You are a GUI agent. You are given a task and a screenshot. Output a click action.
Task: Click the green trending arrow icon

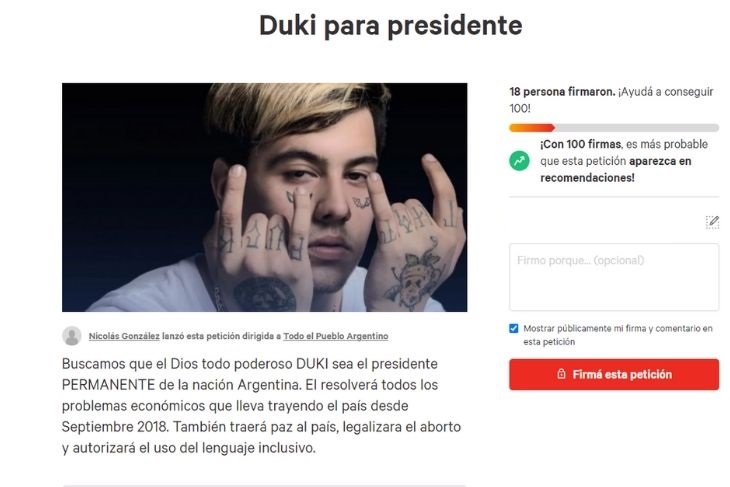[x=519, y=161]
